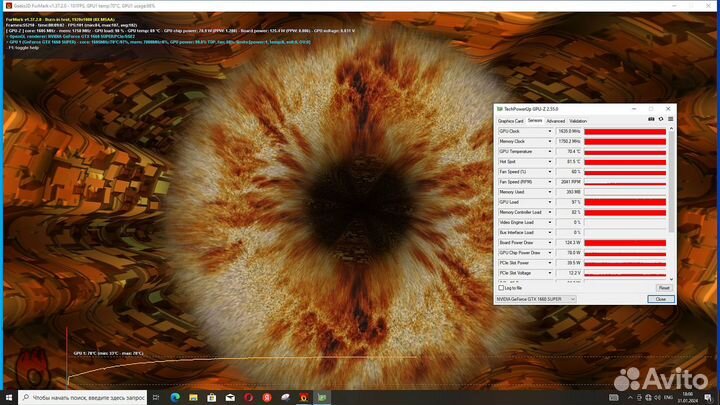Click the Close button in GPU-Z
This screenshot has height=405, width=720.
[x=660, y=298]
